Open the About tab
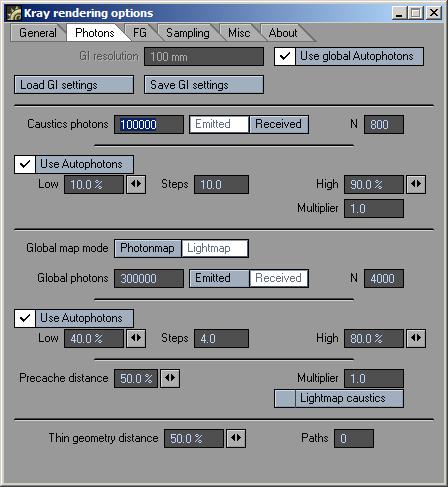Viewport: 448px width, 487px height. (283, 33)
